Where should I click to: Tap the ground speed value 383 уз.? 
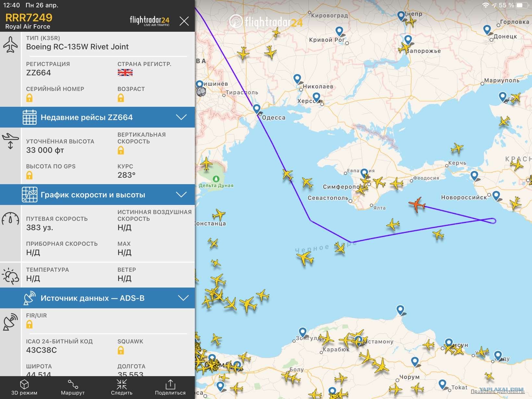40,228
